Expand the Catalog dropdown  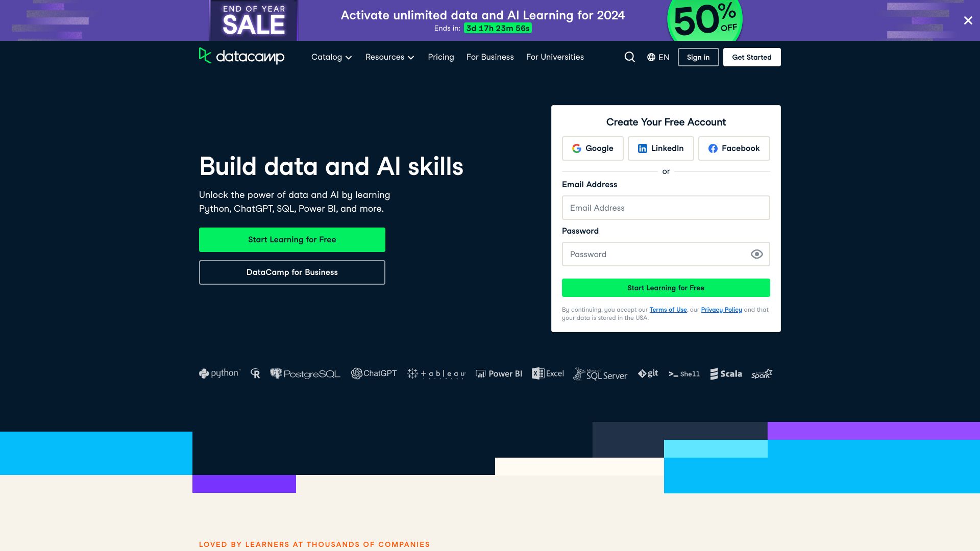click(331, 57)
